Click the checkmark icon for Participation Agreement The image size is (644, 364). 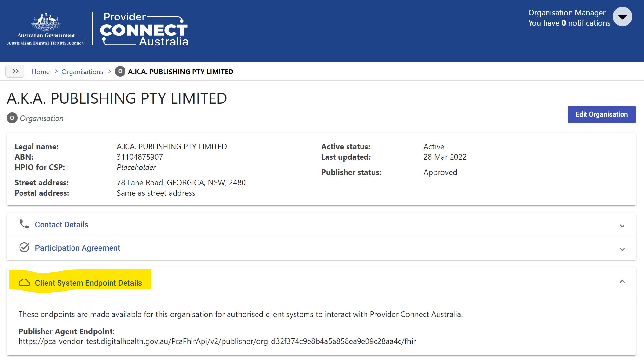coord(24,247)
